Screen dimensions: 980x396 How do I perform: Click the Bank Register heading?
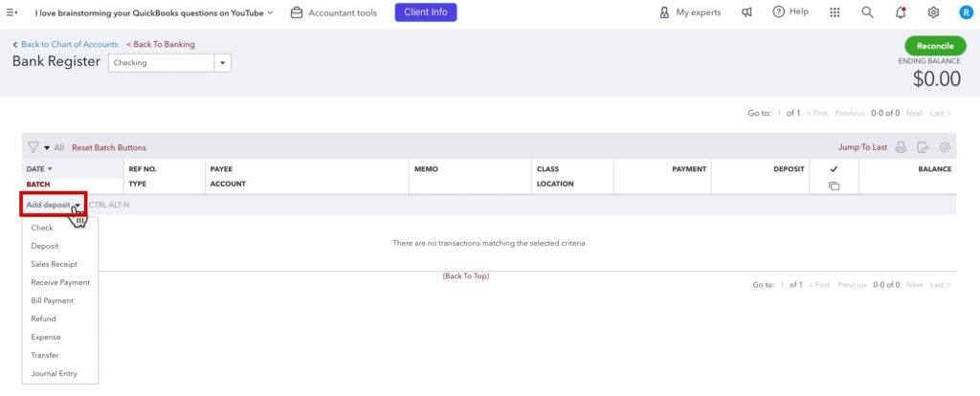click(56, 62)
